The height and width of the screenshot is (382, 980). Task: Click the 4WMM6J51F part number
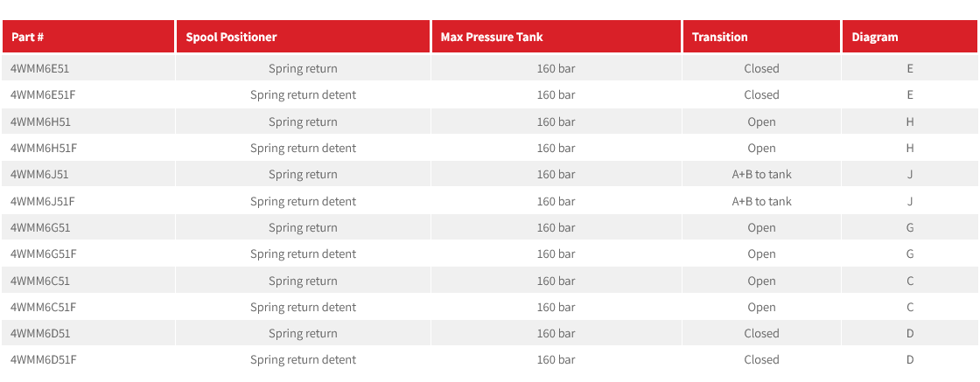tap(43, 201)
